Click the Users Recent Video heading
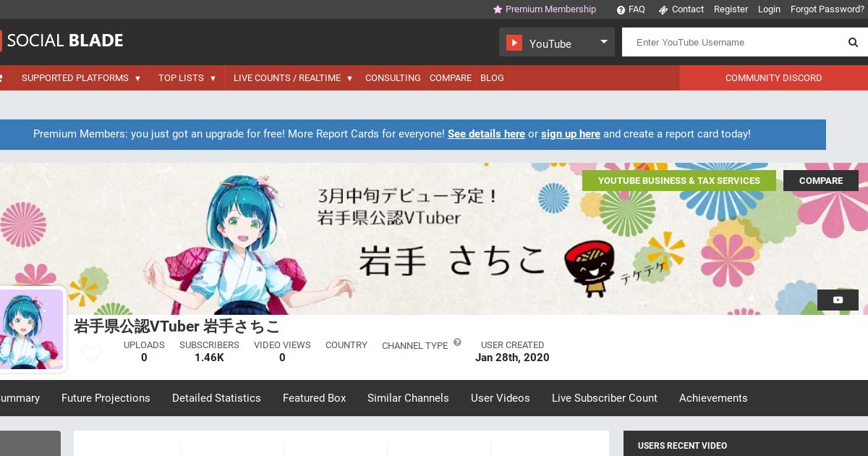 pos(682,446)
